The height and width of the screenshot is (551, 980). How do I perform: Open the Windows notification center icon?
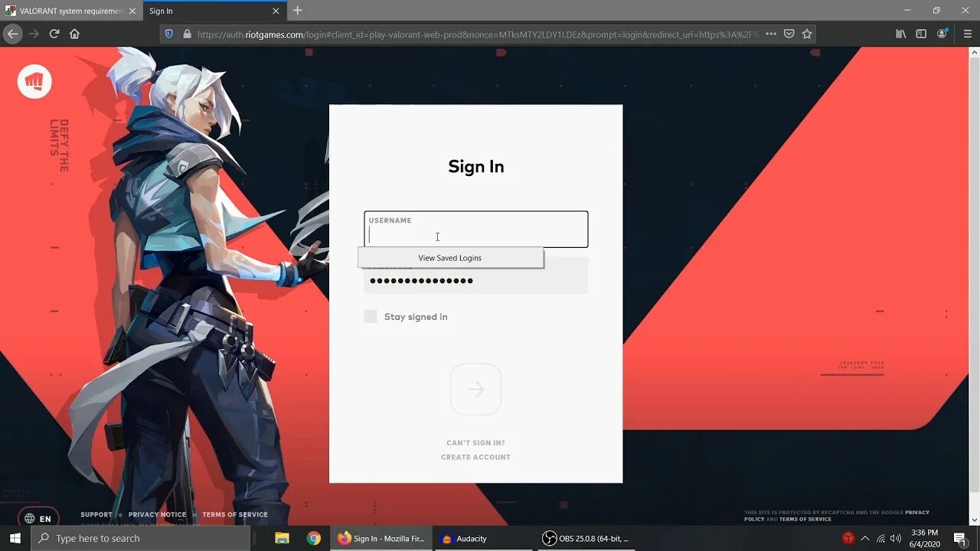(960, 538)
